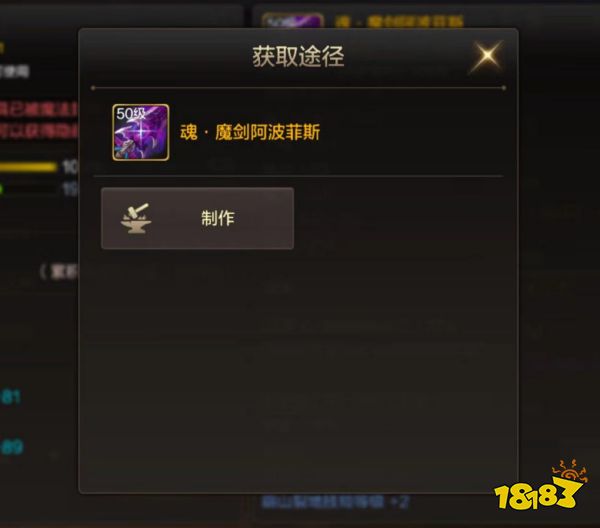Click the cyan 81 stat value
Viewport: 600px width, 528px height.
11,397
